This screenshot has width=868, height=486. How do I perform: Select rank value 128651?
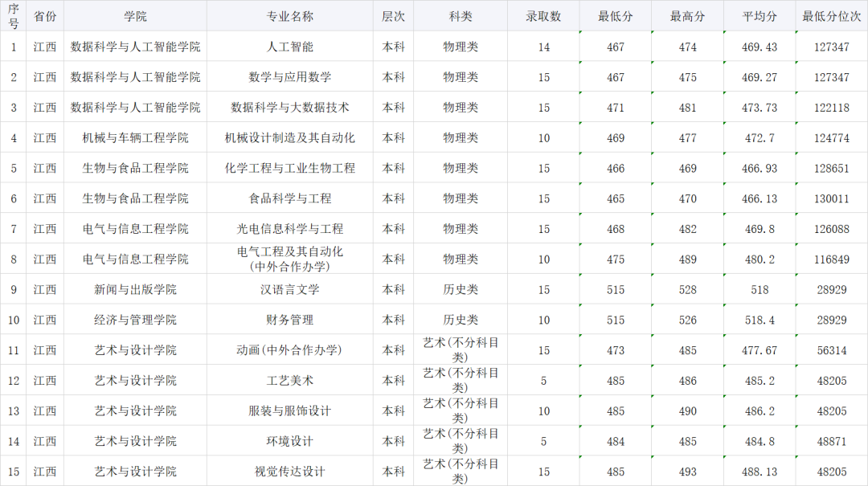point(832,168)
